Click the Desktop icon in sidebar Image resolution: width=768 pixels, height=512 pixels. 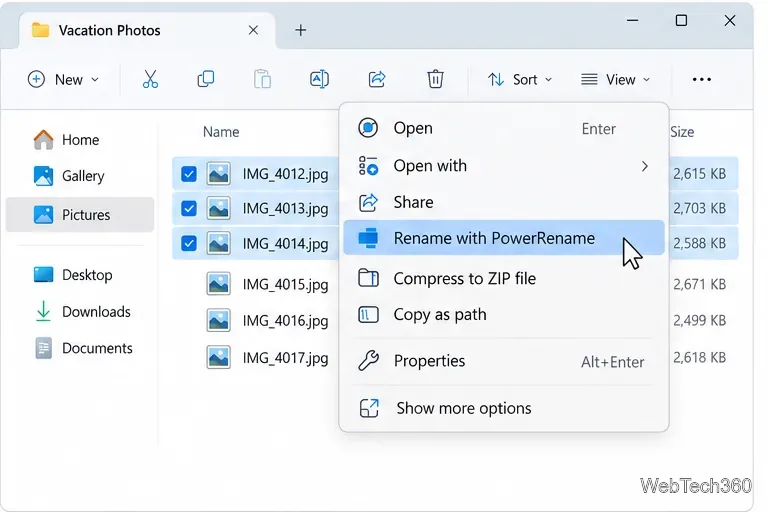point(44,274)
